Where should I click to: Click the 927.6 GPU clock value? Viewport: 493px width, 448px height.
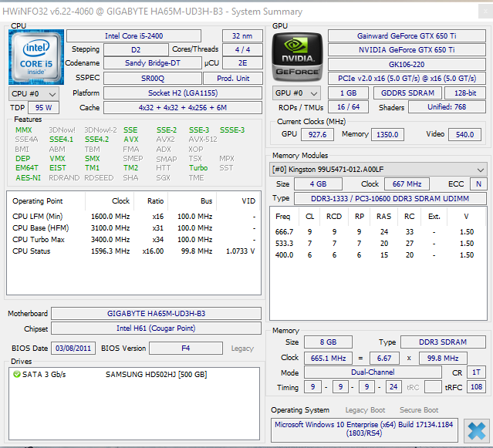click(317, 134)
